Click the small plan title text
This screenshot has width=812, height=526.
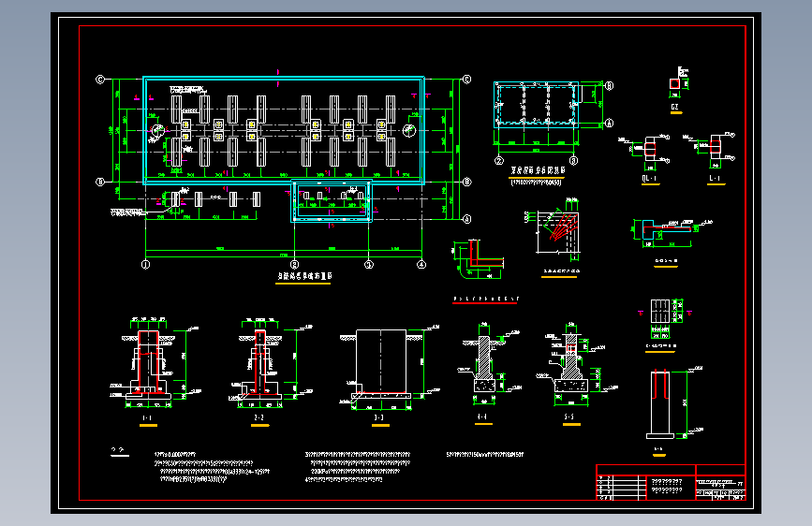pos(538,169)
